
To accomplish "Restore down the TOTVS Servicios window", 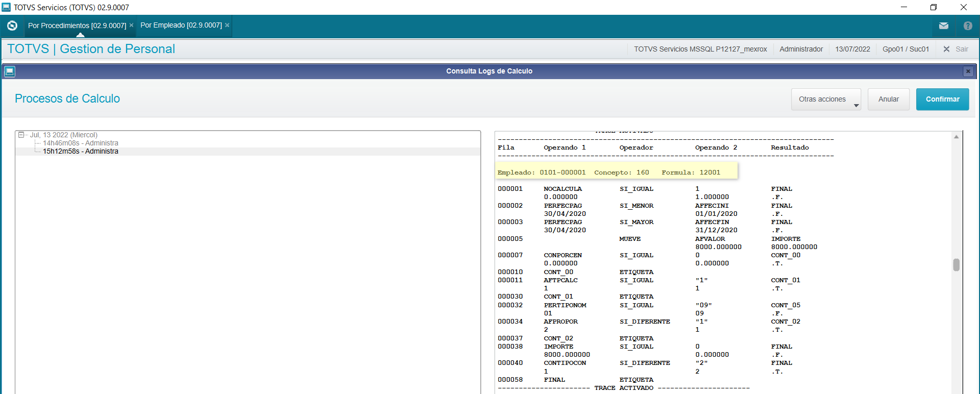I will point(933,7).
